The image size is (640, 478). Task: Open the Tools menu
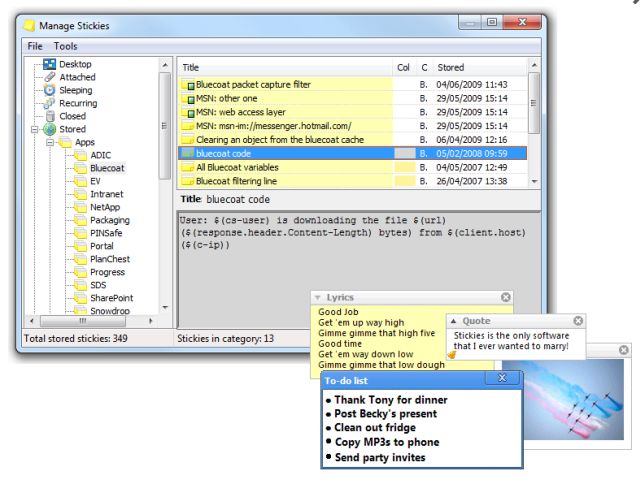pyautogui.click(x=65, y=46)
